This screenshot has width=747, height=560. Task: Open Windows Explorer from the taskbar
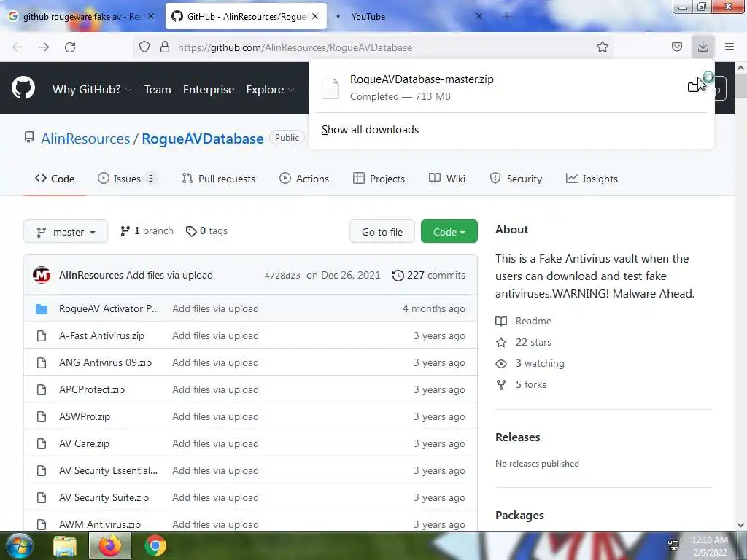click(x=65, y=545)
